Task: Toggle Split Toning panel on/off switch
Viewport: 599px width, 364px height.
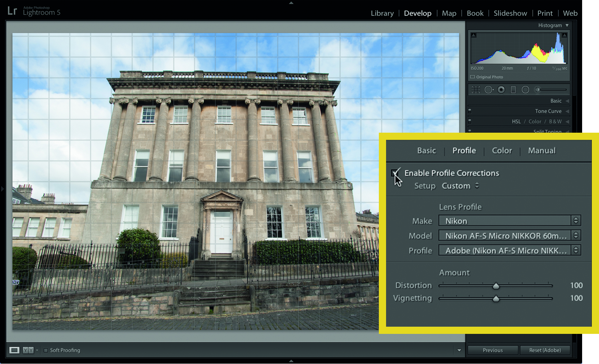Action: point(470,131)
